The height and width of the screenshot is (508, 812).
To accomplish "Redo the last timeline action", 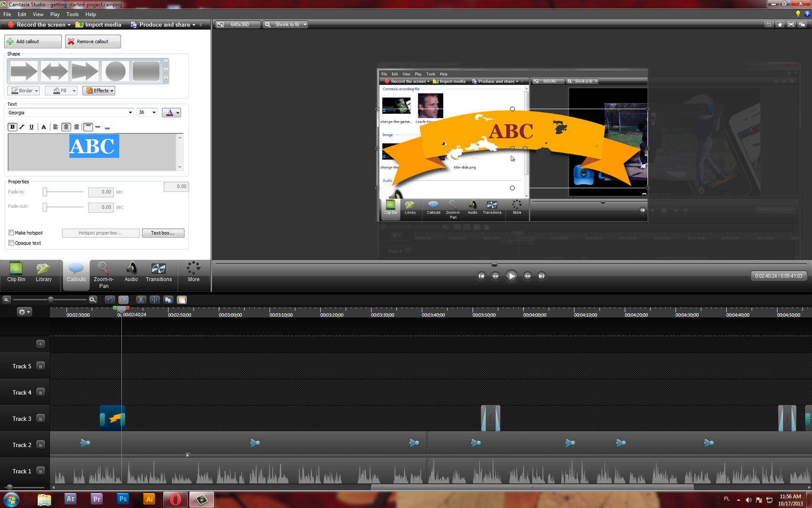I will 123,300.
